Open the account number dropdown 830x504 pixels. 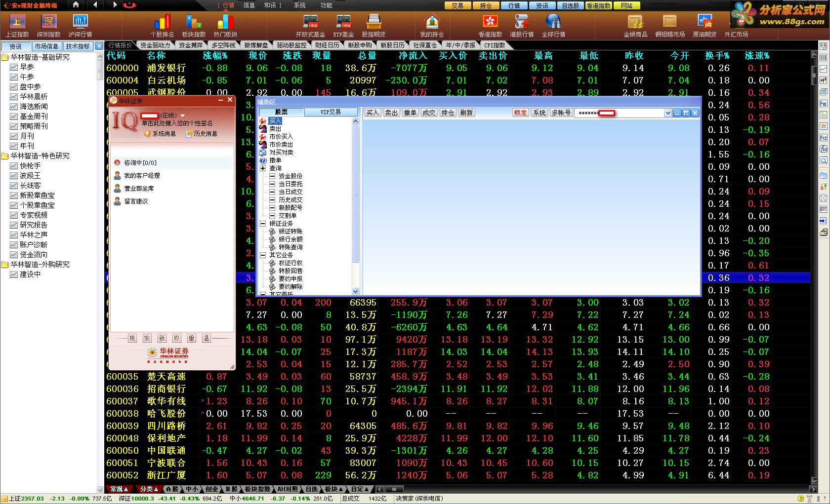(x=668, y=113)
